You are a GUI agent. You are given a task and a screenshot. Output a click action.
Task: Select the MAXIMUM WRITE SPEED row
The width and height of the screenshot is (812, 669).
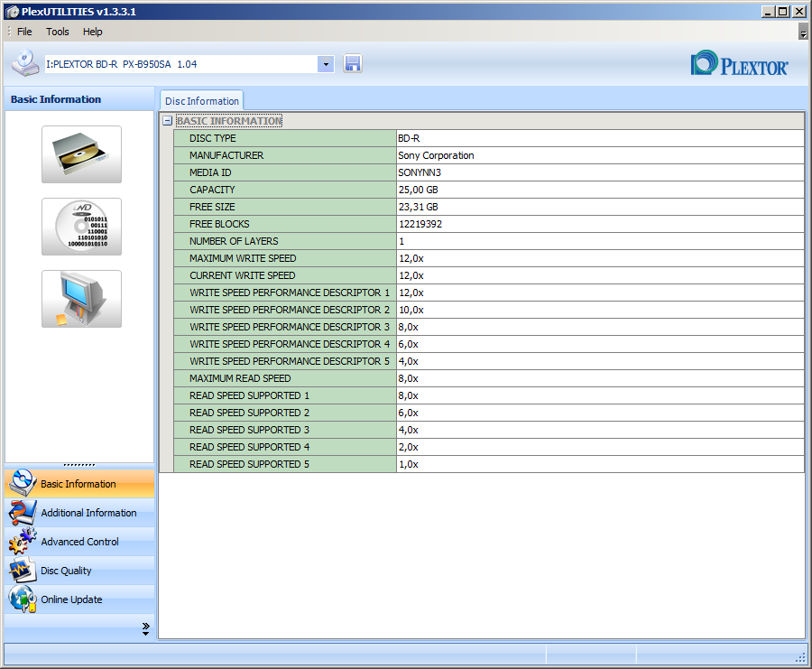click(x=489, y=258)
